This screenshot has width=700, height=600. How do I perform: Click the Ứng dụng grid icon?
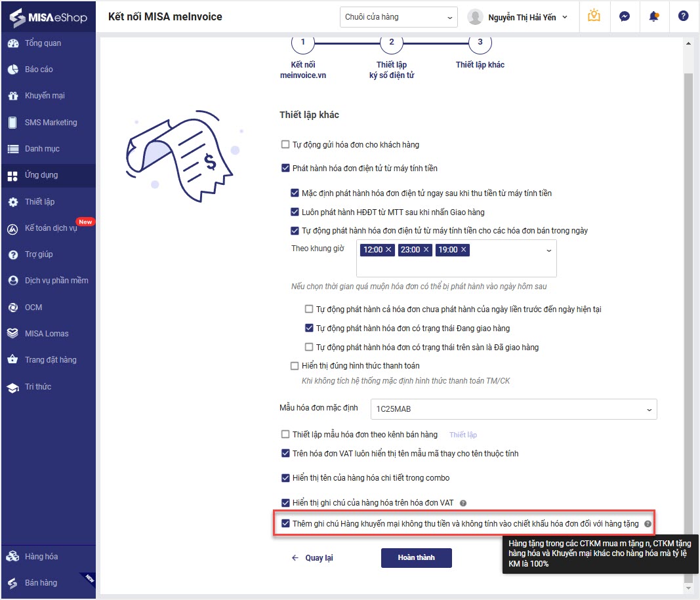(x=13, y=176)
